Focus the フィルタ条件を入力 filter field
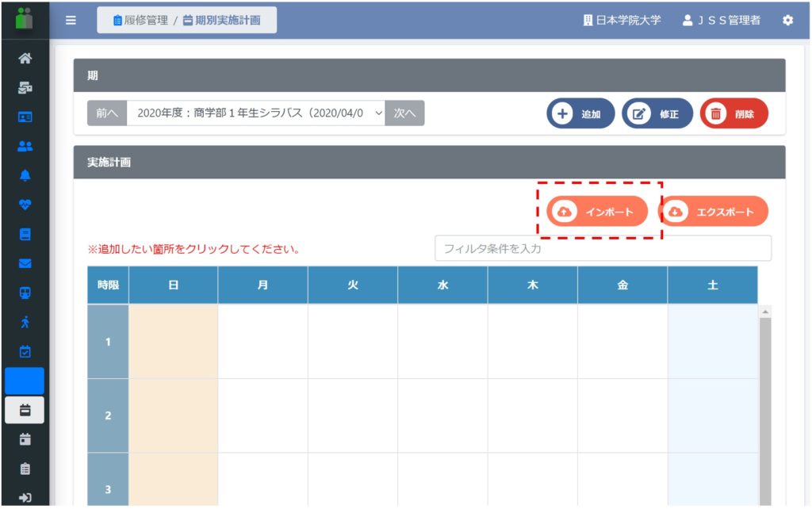This screenshot has height=509, width=812. [x=603, y=248]
